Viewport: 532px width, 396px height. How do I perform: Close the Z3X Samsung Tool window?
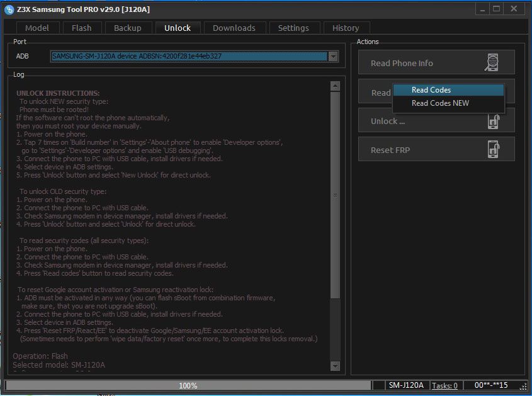tap(514, 9)
